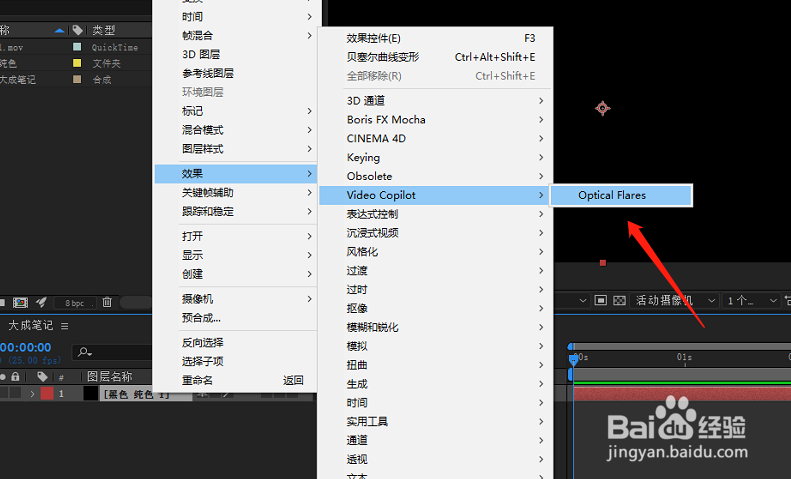Sort project items by label tag column
This screenshot has height=479, width=791.
pyautogui.click(x=77, y=30)
